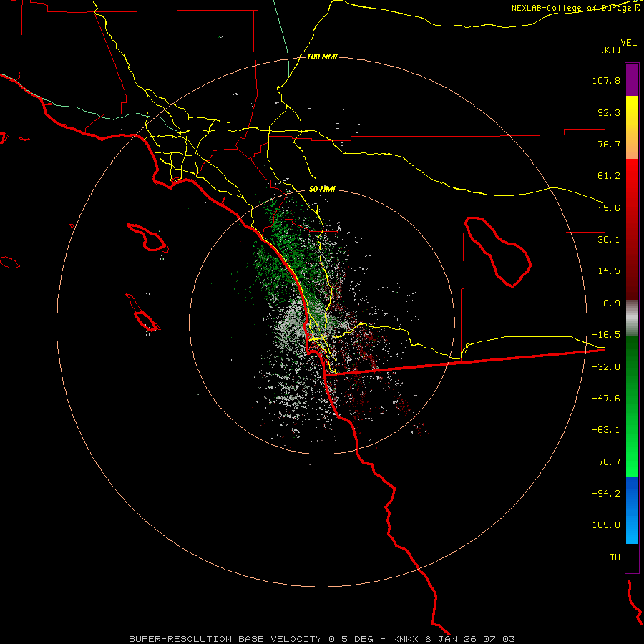Pick the blue segment of the velocity scale
The height and width of the screenshot is (644, 644).
632,510
